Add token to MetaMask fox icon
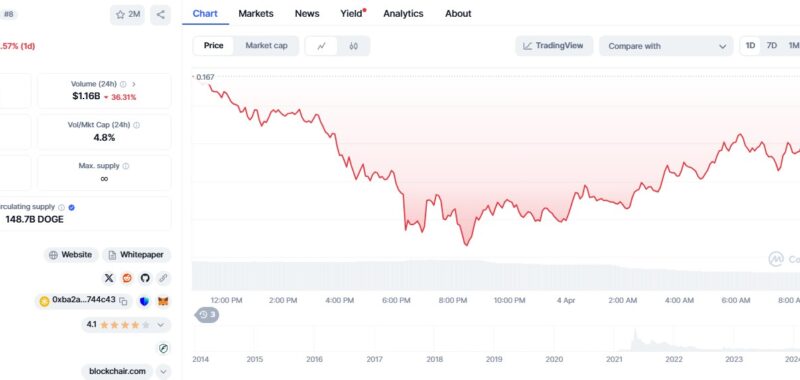 coord(163,301)
